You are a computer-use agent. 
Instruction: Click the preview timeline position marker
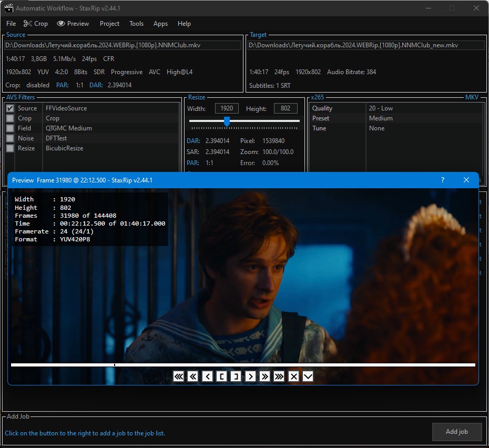pos(115,365)
